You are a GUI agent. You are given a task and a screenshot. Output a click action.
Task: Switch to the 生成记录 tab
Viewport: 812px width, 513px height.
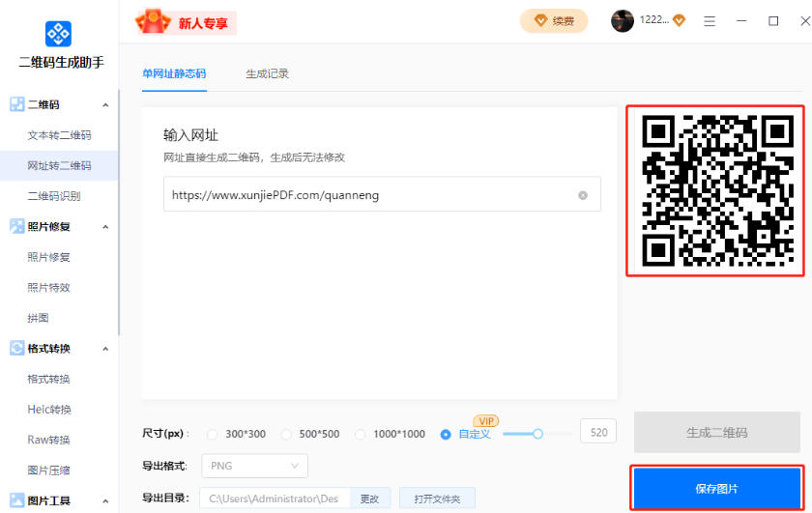tap(267, 73)
